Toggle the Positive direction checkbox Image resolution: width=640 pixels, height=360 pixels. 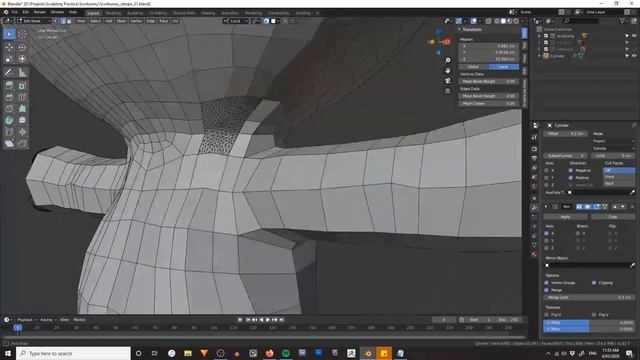click(571, 178)
